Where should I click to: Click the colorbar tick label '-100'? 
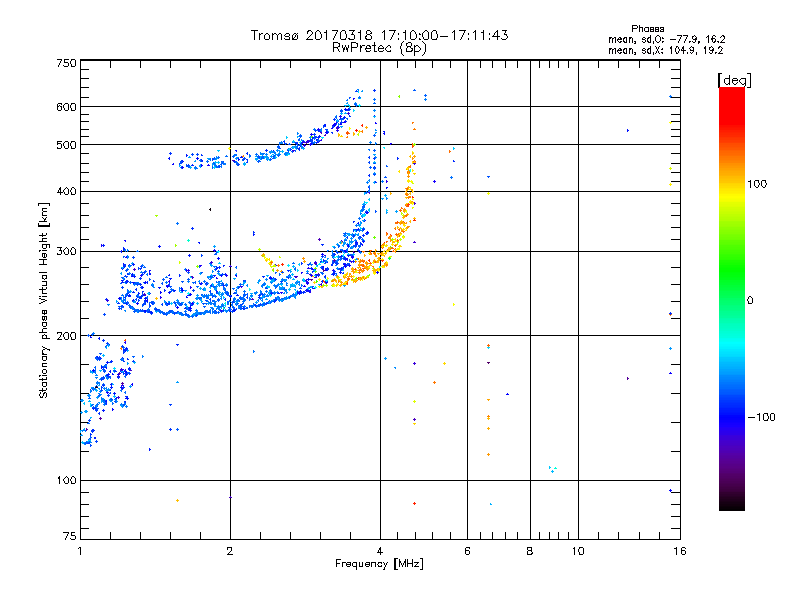(762, 417)
